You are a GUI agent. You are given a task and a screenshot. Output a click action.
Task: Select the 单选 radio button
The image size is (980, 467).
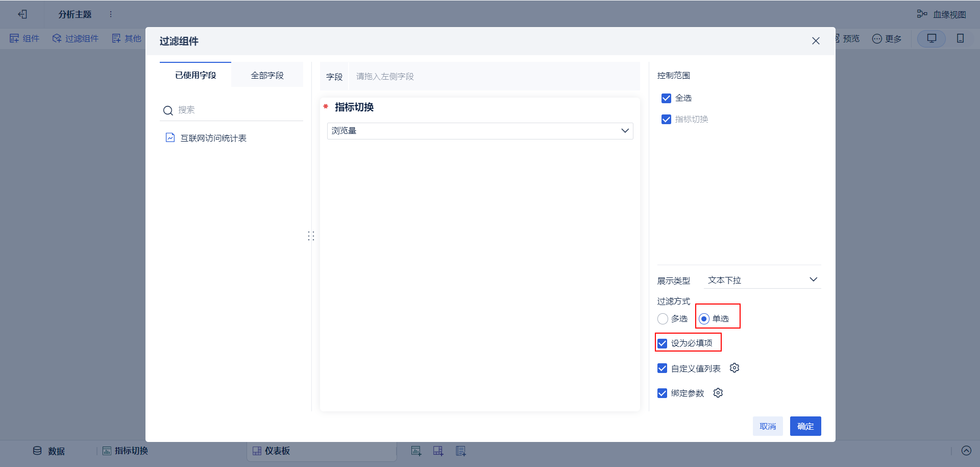click(x=704, y=319)
